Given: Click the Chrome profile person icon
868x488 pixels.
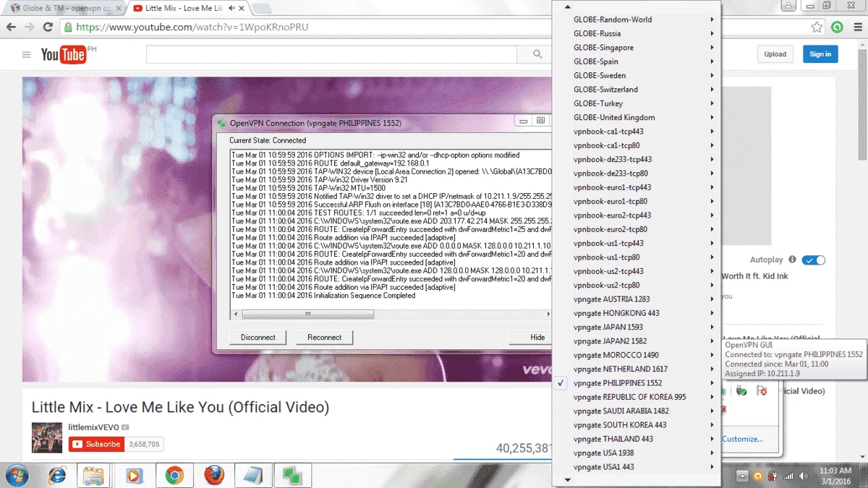Looking at the screenshot, I should pyautogui.click(x=789, y=6).
